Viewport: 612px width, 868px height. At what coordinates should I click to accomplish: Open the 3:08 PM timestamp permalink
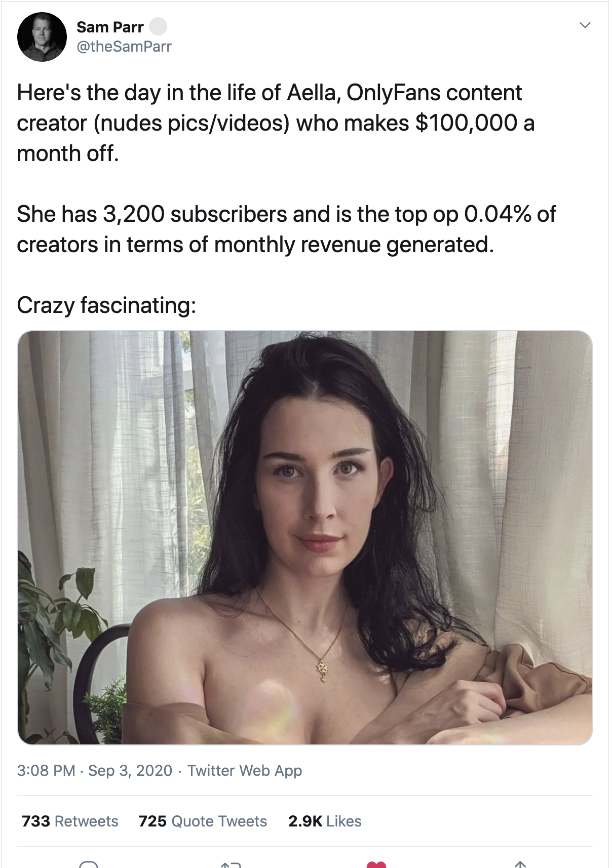click(46, 770)
